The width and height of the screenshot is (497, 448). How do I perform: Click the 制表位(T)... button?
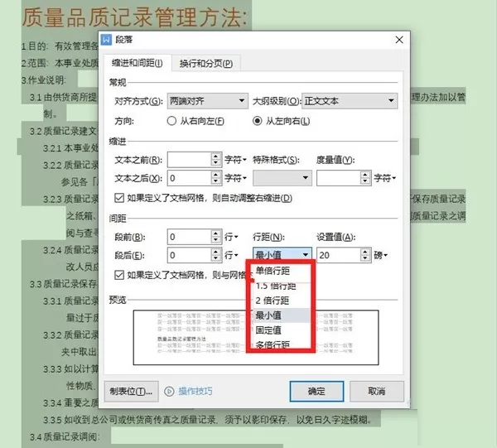click(131, 392)
